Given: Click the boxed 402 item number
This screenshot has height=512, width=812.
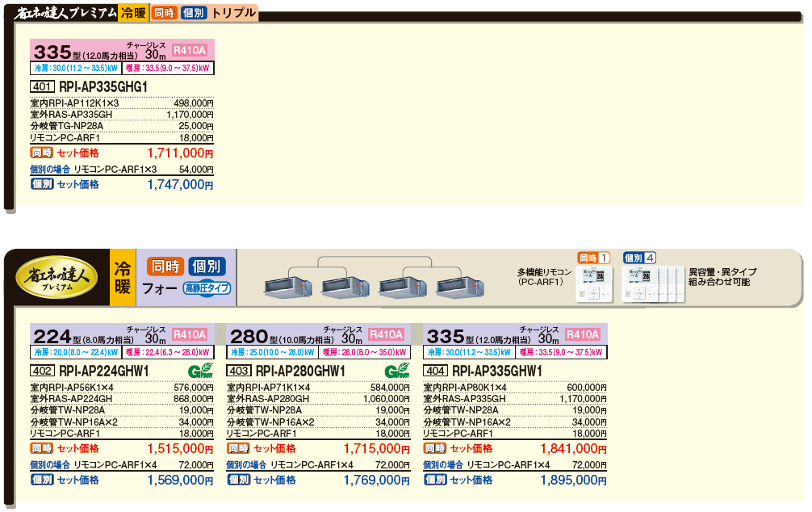Looking at the screenshot, I should point(42,371).
